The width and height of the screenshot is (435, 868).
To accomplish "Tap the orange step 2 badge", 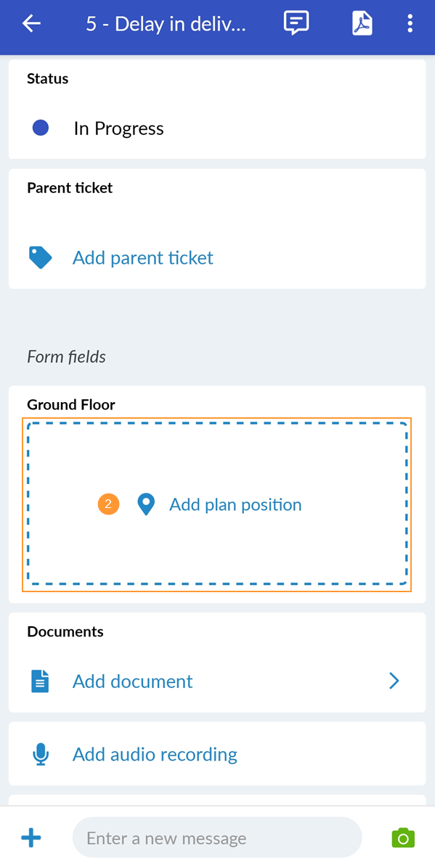I will pyautogui.click(x=108, y=504).
